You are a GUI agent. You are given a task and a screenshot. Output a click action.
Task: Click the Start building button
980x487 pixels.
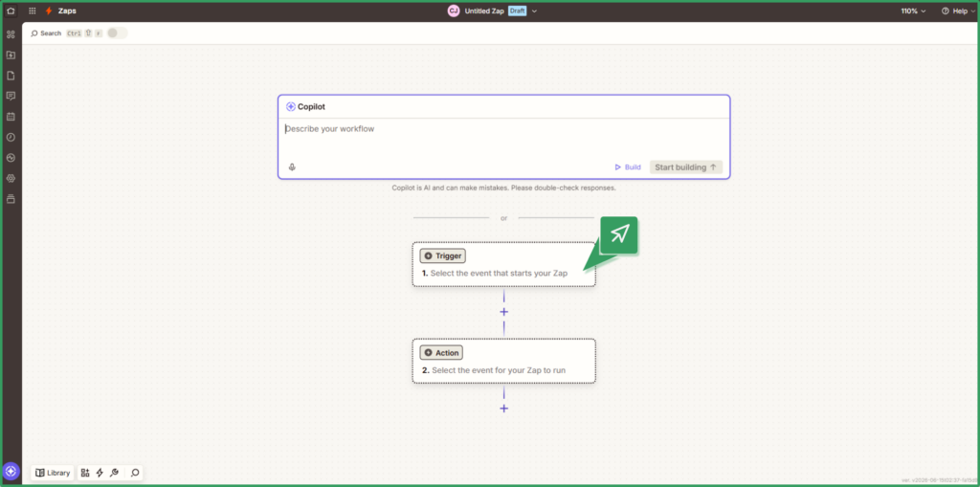pos(685,166)
